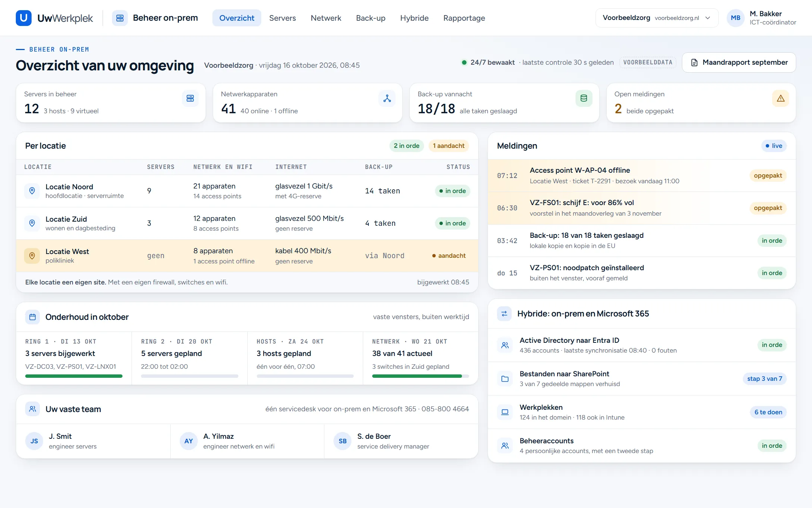The image size is (812, 508).
Task: Click the UwWerkplek logo icon
Action: click(23, 18)
